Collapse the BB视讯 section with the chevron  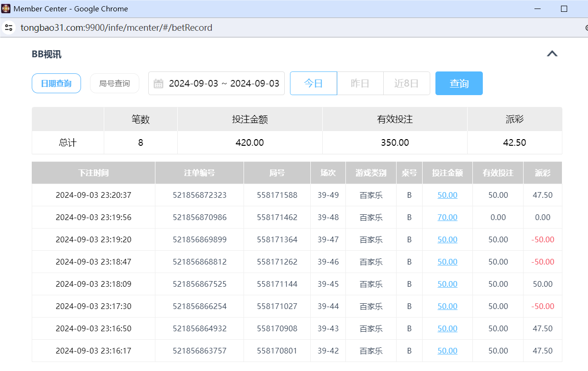click(x=552, y=53)
